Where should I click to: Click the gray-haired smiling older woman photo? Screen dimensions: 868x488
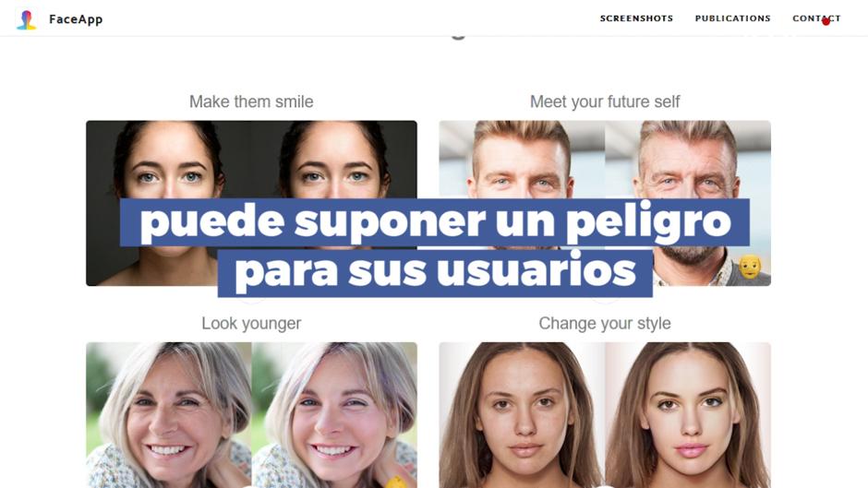(x=169, y=415)
